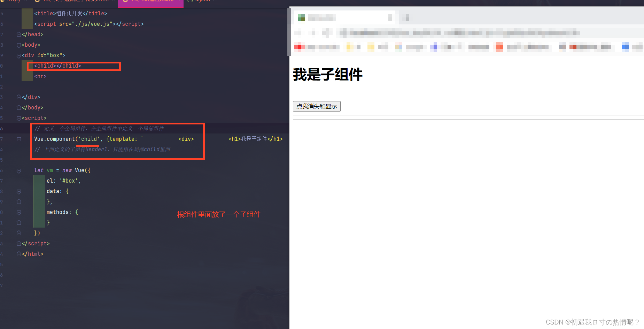Click the 点我消失和显示 button
644x329 pixels.
point(317,106)
